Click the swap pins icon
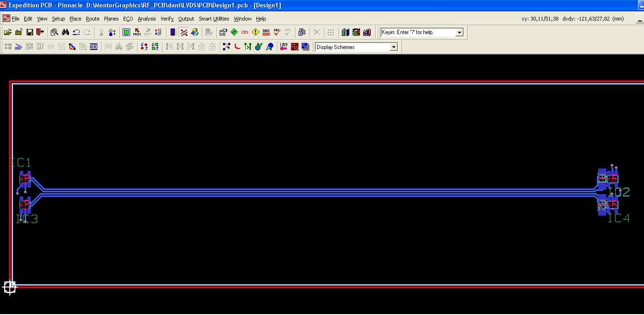Image resolution: width=644 pixels, height=315 pixels. tap(144, 47)
